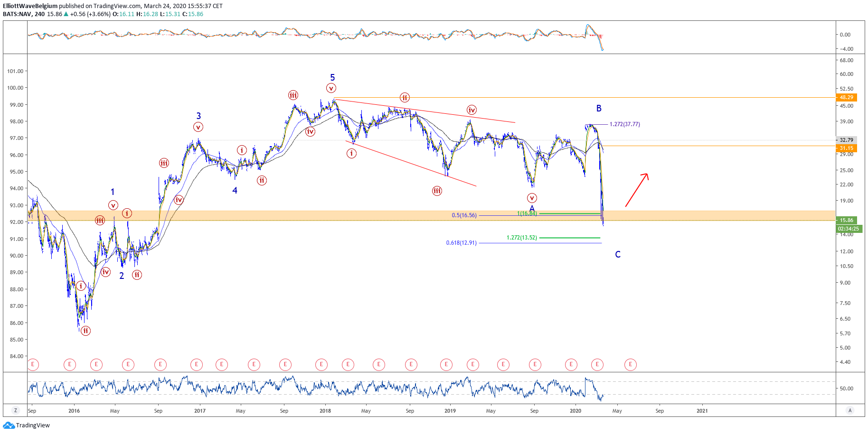Image resolution: width=868 pixels, height=434 pixels.
Task: Click the H:16.28 high value
Action: pyautogui.click(x=147, y=14)
